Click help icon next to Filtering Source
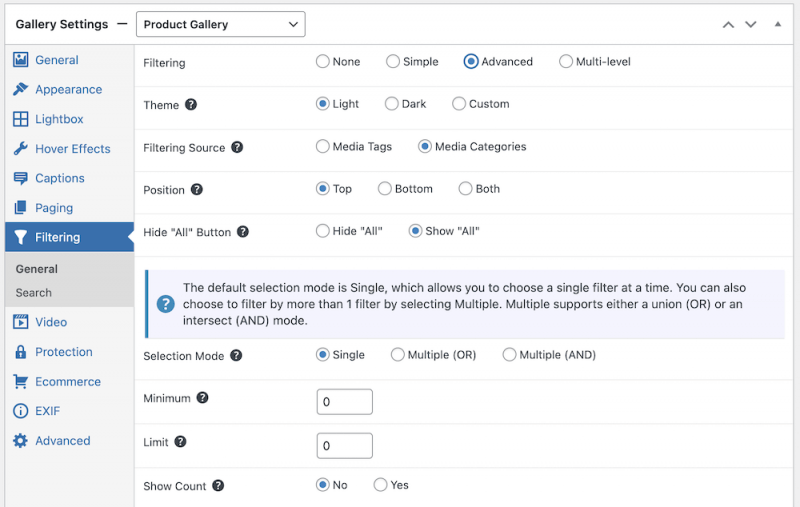Image resolution: width=800 pixels, height=507 pixels. tap(237, 147)
